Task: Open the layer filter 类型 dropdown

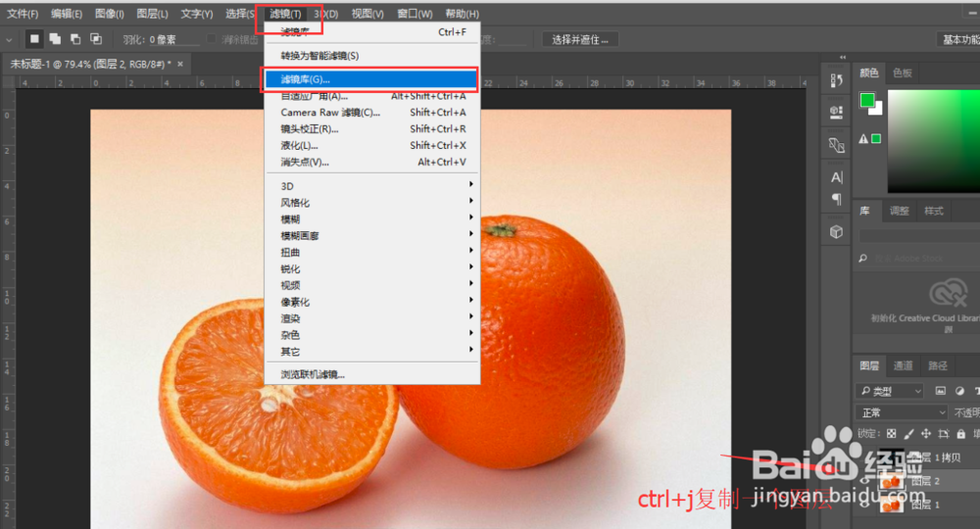Action: click(891, 391)
